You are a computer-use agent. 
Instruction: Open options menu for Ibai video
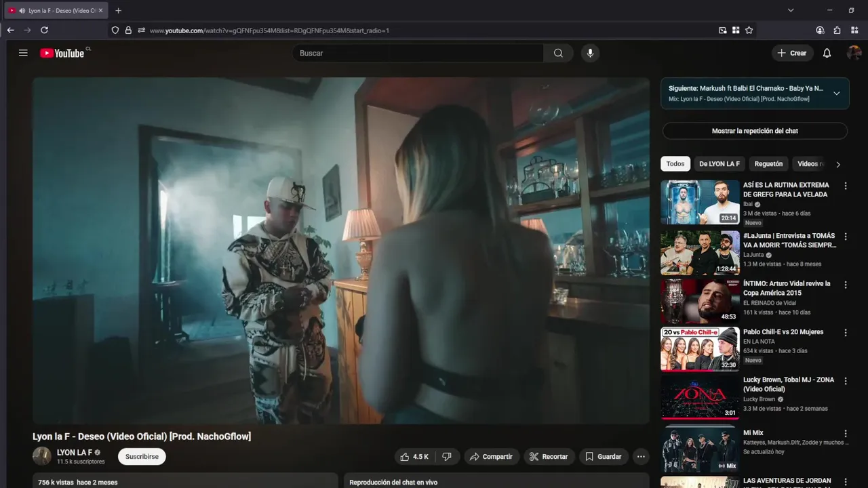click(x=845, y=186)
